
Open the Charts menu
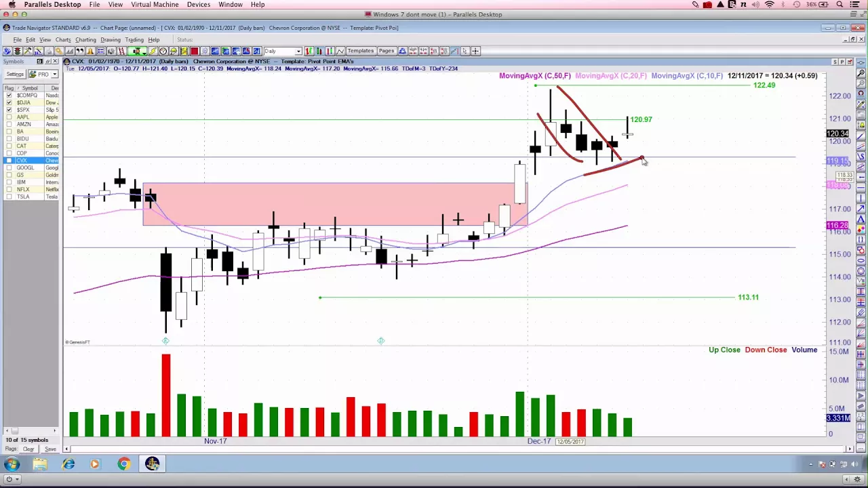pos(63,39)
